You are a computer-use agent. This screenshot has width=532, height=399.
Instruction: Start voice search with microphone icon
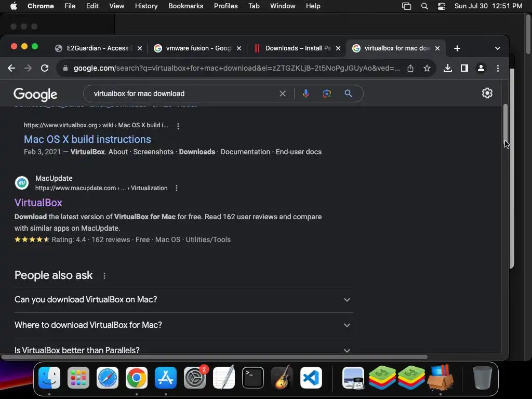pos(305,94)
